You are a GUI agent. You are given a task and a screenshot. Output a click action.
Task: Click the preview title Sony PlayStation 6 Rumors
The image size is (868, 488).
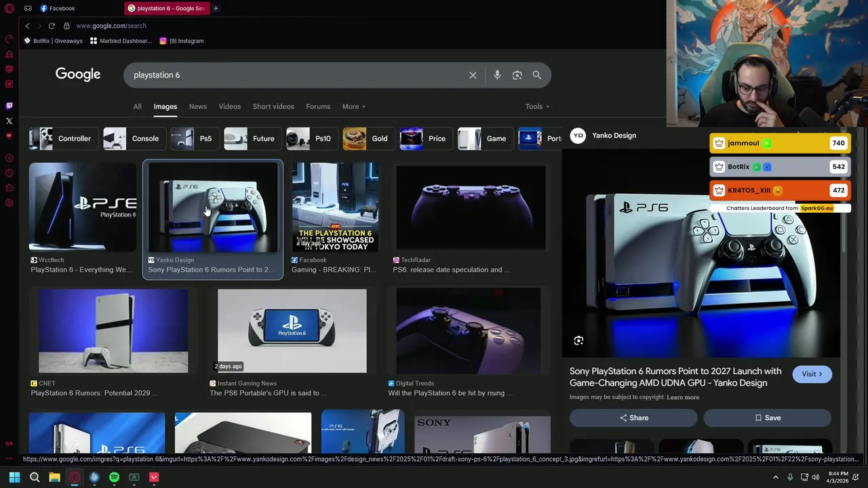[675, 377]
